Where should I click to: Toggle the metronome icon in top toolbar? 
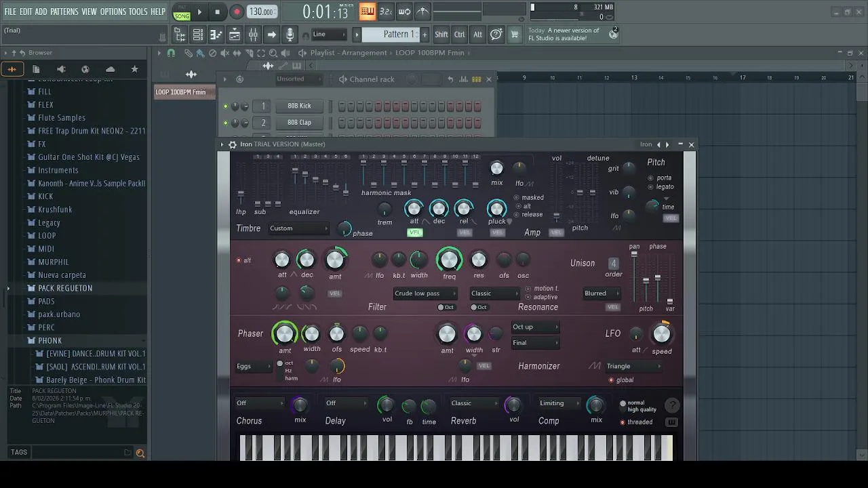[x=422, y=11]
